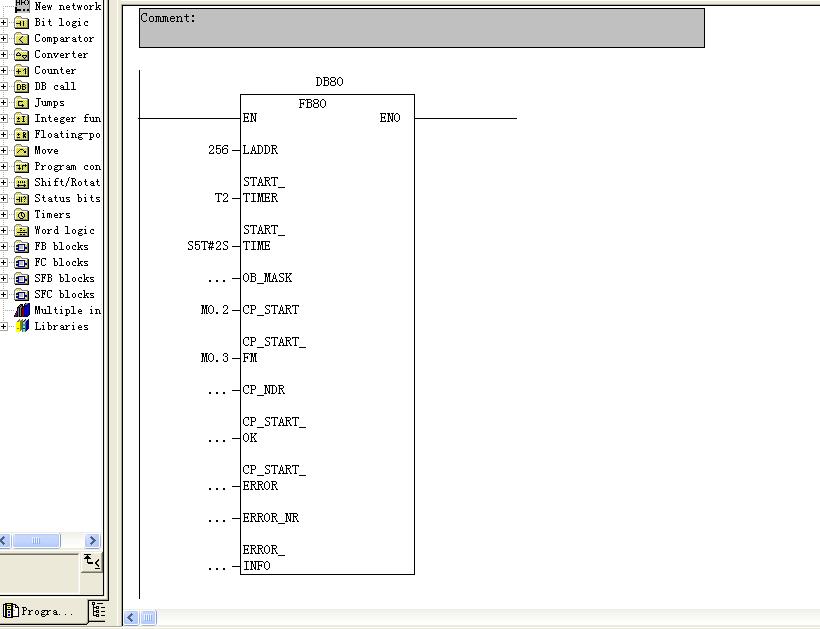
Task: Select the SFC blocks icon
Action: [21, 294]
